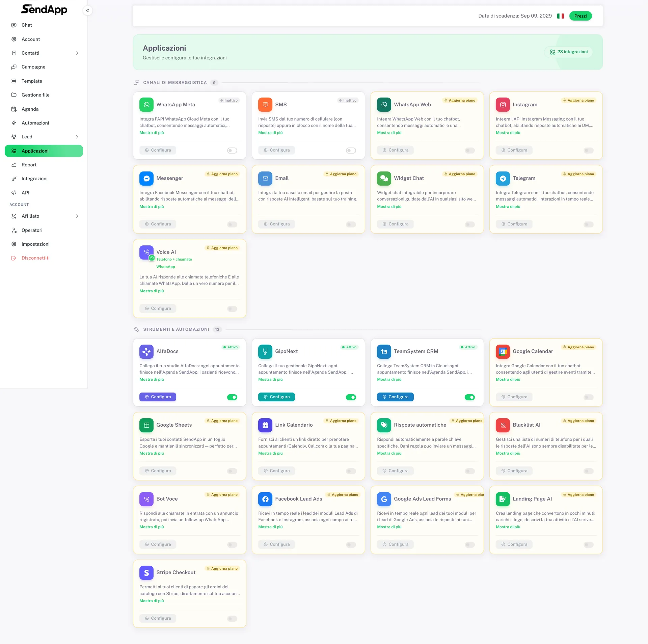Show more of AlfaDocs description
Image resolution: width=648 pixels, height=644 pixels.
coord(152,379)
